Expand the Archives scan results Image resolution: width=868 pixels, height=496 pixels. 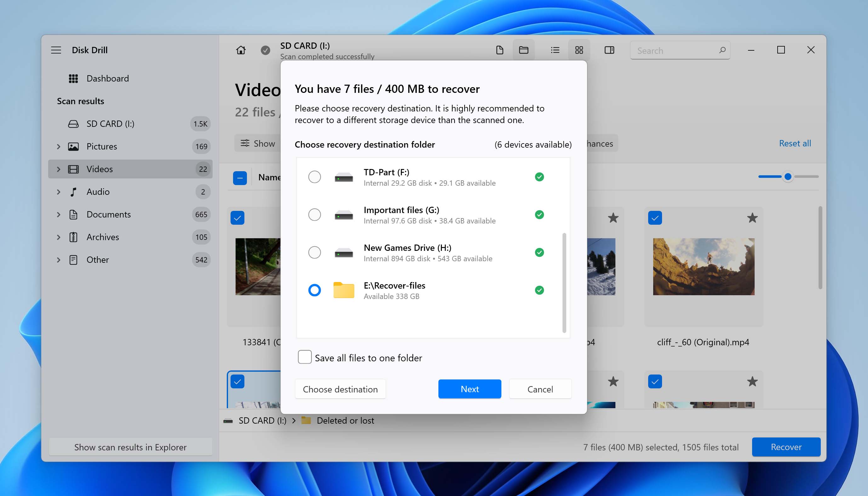pos(59,236)
